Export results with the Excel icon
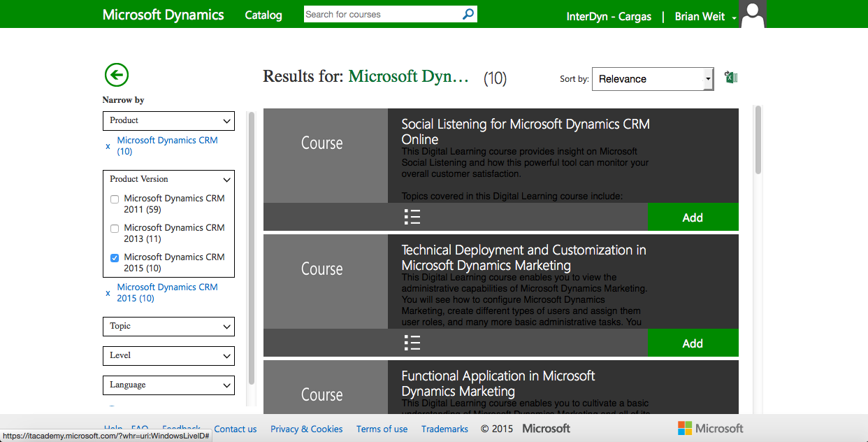 coord(731,78)
